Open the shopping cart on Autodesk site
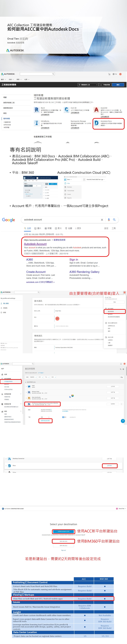The height and width of the screenshot is (644, 127). pyautogui.click(x=109, y=74)
